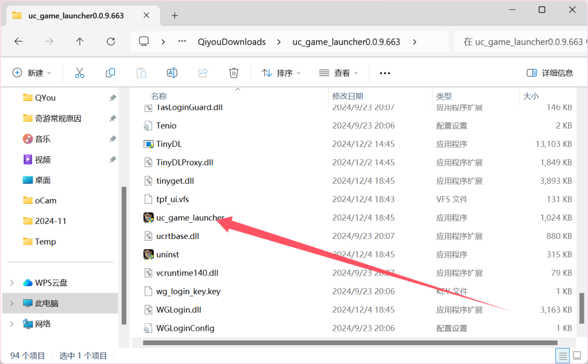Sort by 大小 column header
Image resolution: width=588 pixels, height=364 pixels.
[531, 96]
